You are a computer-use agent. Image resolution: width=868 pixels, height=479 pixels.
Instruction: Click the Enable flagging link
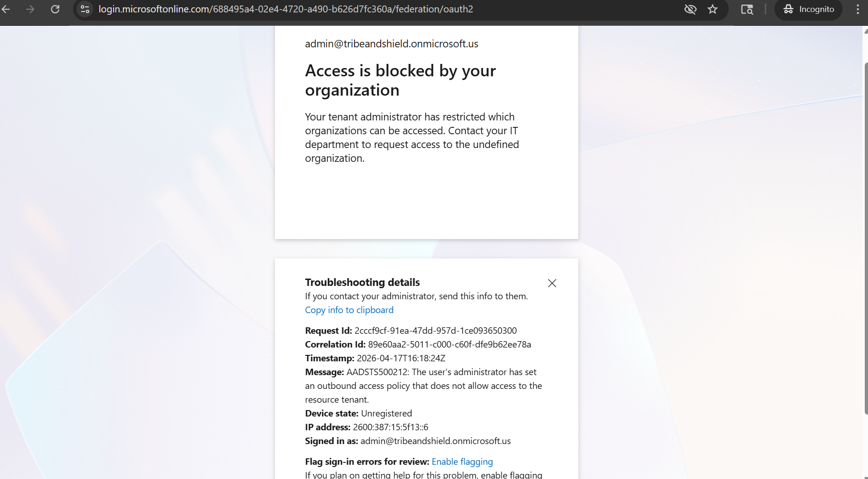(x=462, y=462)
